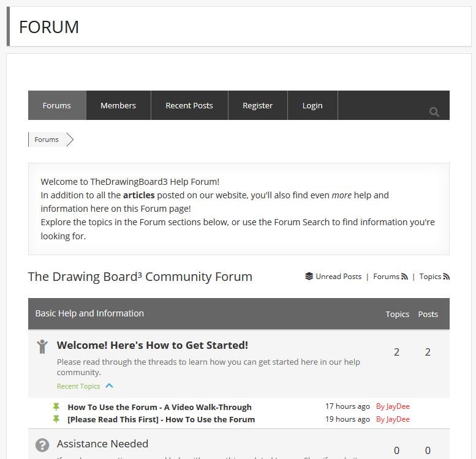Image resolution: width=476 pixels, height=459 pixels.
Task: Click the FORUM page title
Action: click(49, 27)
